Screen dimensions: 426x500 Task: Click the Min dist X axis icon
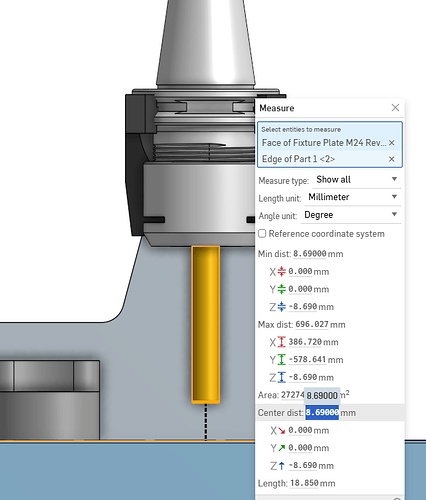point(282,271)
